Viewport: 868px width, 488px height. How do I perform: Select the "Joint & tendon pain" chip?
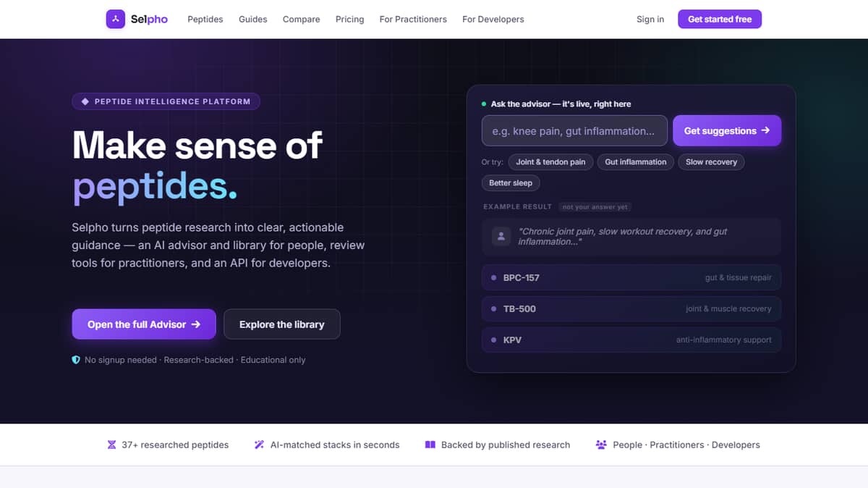[551, 162]
